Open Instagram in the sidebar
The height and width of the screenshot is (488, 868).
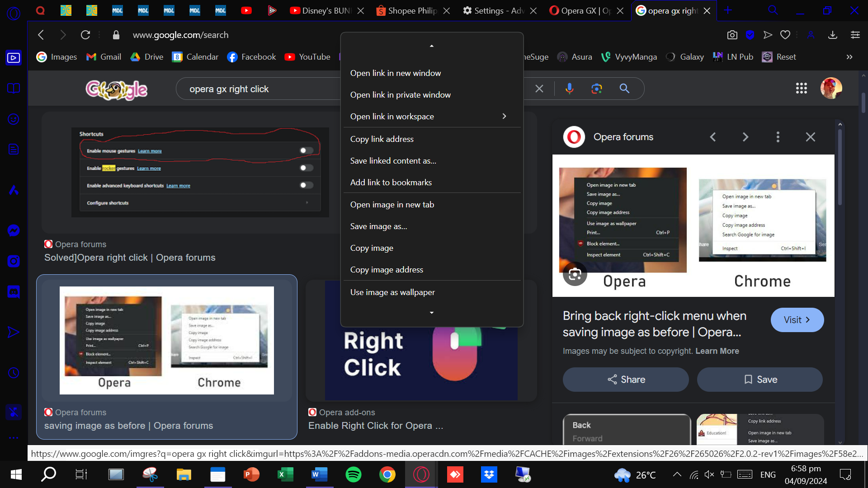tap(14, 261)
